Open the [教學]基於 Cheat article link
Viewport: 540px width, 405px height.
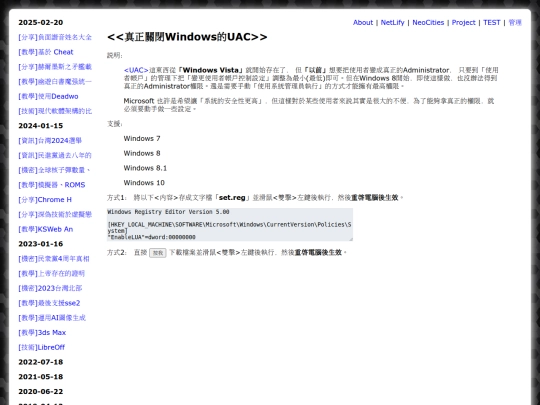(46, 52)
